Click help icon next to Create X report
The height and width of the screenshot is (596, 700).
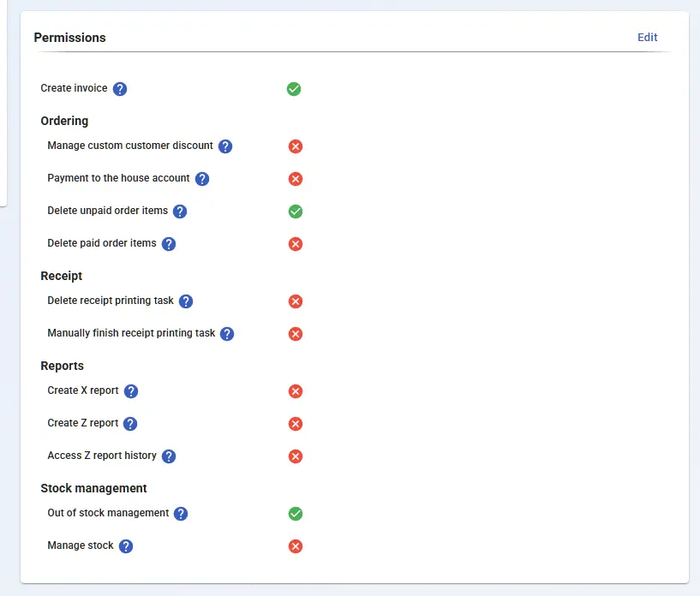click(x=131, y=391)
